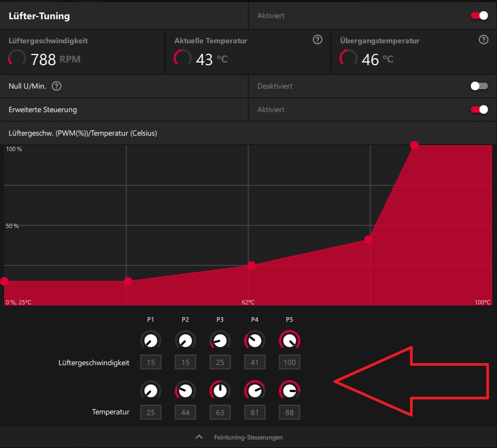497x448 pixels.
Task: Turn off Erweiterte Steuerung toggle
Action: coord(479,109)
